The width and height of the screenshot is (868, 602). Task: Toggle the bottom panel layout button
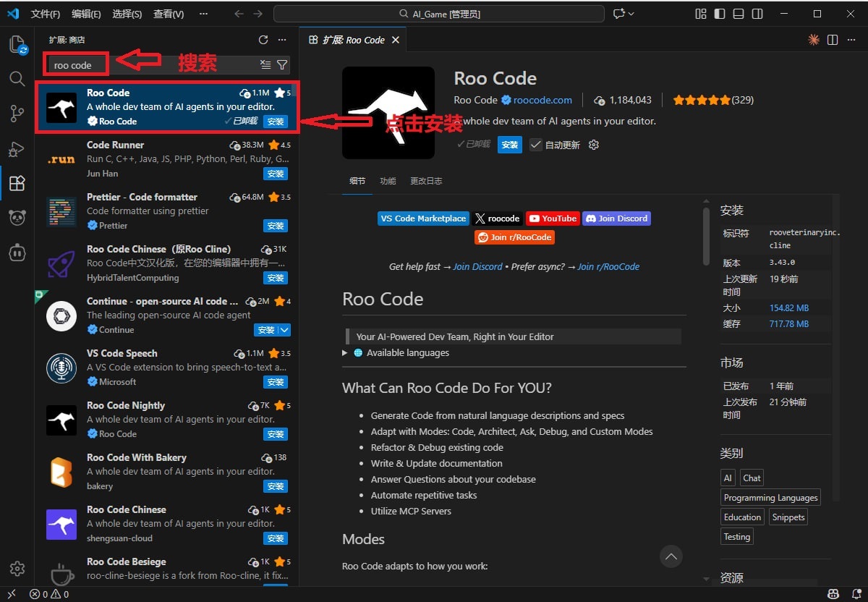coord(738,14)
